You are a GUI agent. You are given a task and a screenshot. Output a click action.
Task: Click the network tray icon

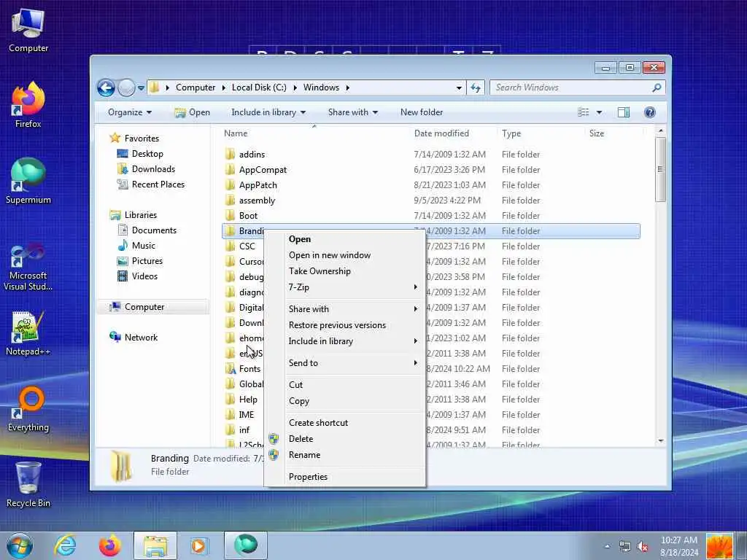pyautogui.click(x=625, y=547)
